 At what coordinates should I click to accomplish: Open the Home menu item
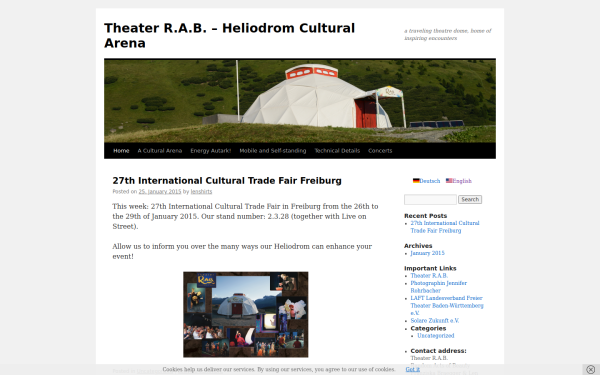pyautogui.click(x=121, y=151)
